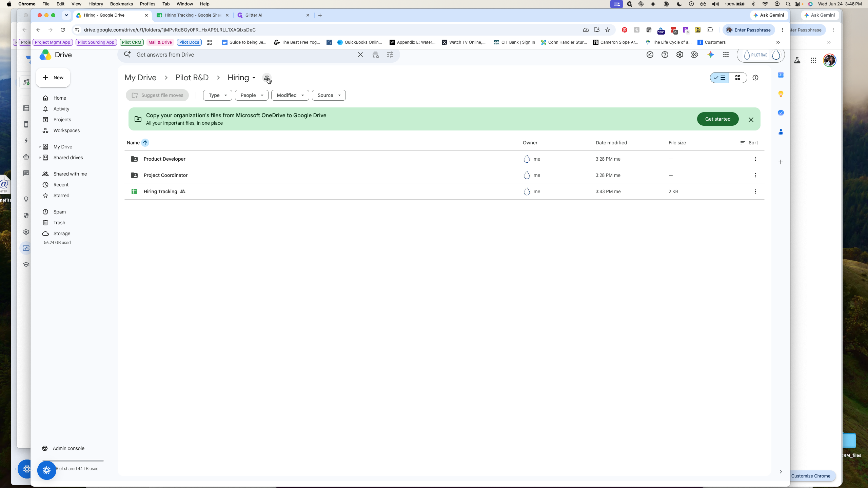Screen dimensions: 868x488
Task: Open the Modified filter dropdown
Action: point(290,95)
